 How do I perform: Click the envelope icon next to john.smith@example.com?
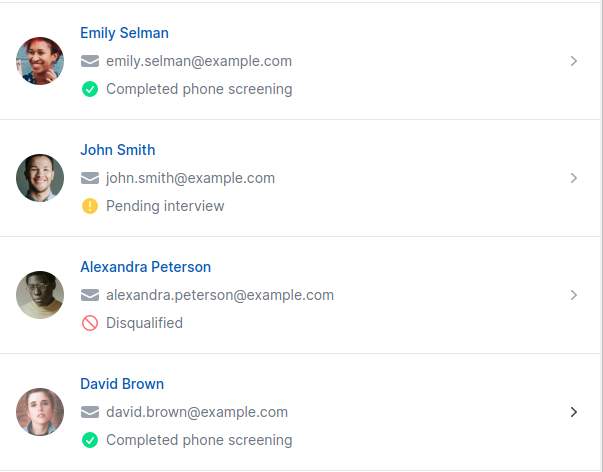click(90, 178)
